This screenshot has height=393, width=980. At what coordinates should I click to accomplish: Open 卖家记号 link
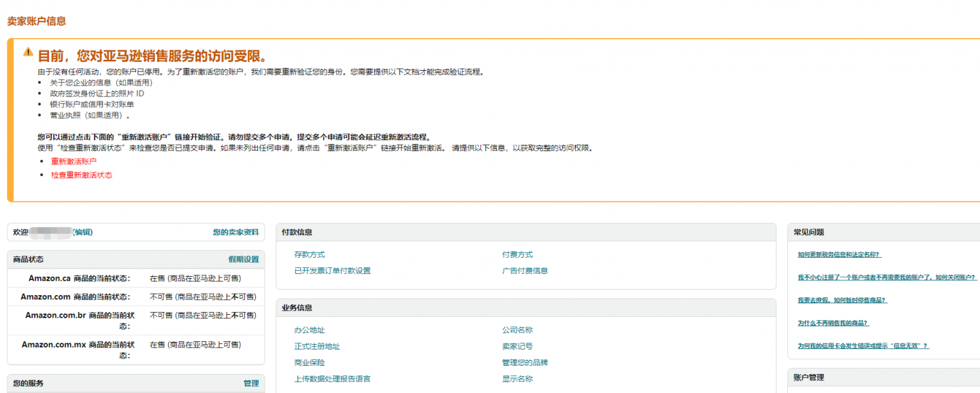(517, 346)
